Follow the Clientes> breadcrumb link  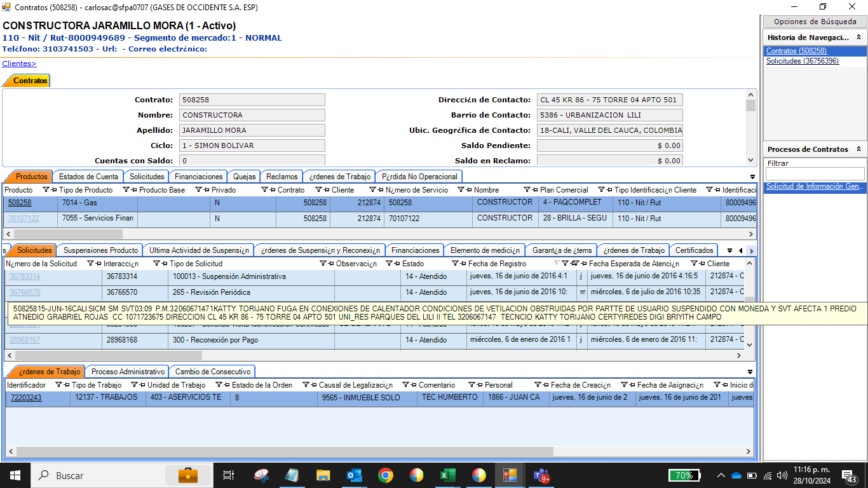(19, 64)
